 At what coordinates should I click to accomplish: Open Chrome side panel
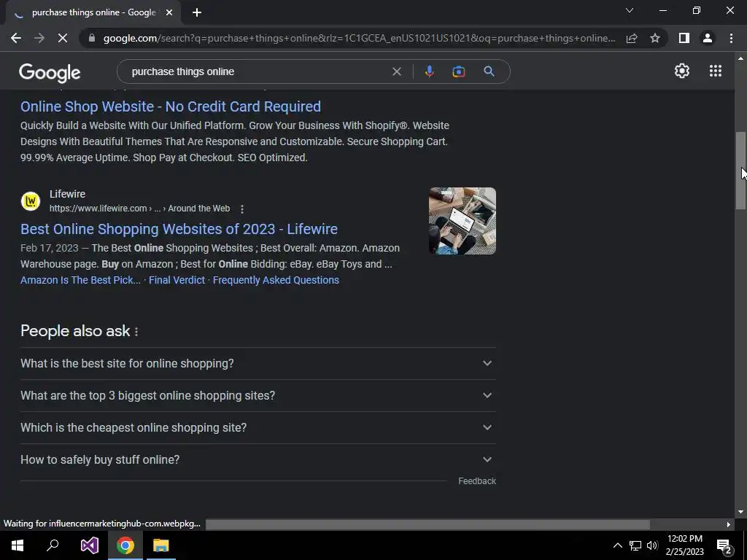(684, 38)
